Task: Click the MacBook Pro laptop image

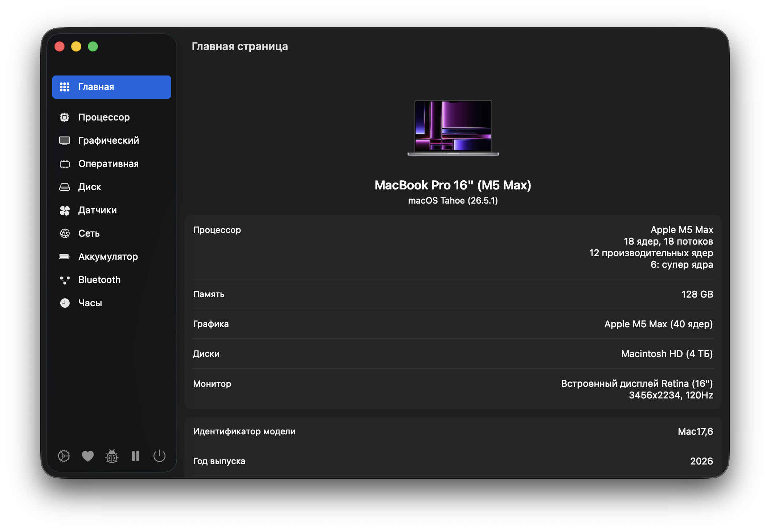Action: click(453, 128)
